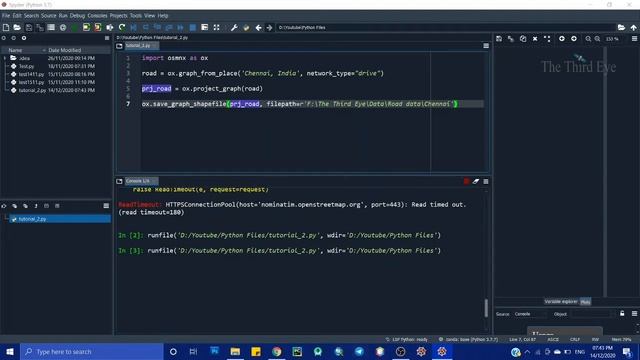This screenshot has width=640, height=360.
Task: Run the current cell from the toolbar
Action: (86, 27)
